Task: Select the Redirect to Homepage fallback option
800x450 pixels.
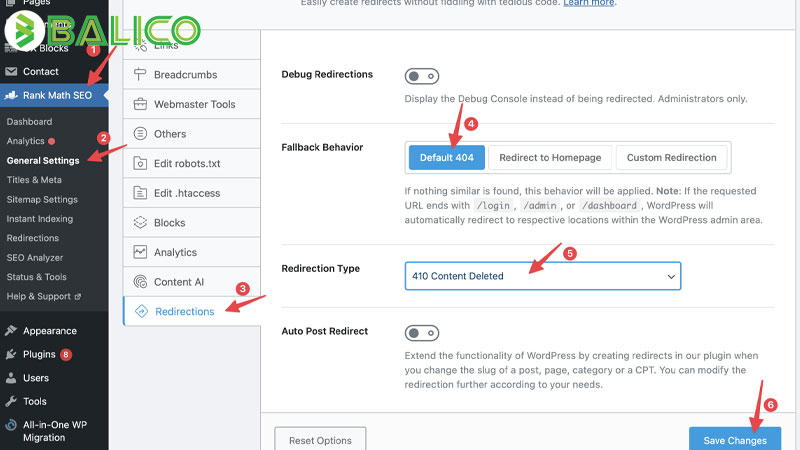Action: pos(550,158)
